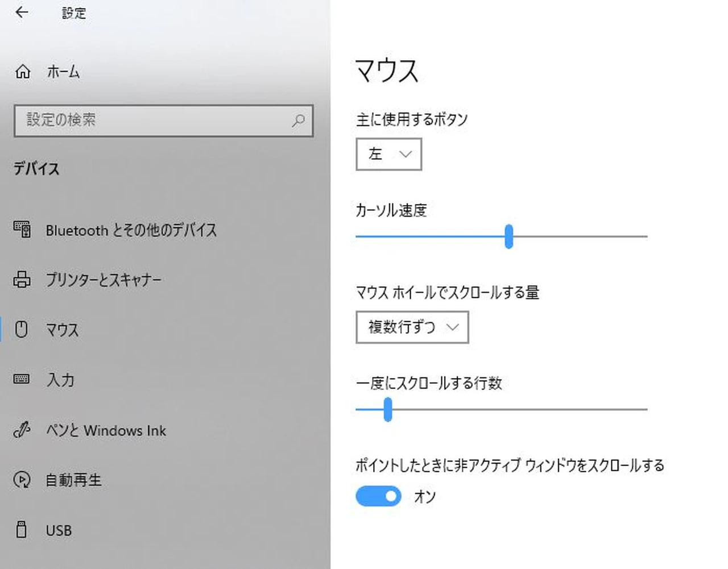Open the Bluetooth とその他のデバイス page
Screen dimensions: 728x569
(131, 230)
